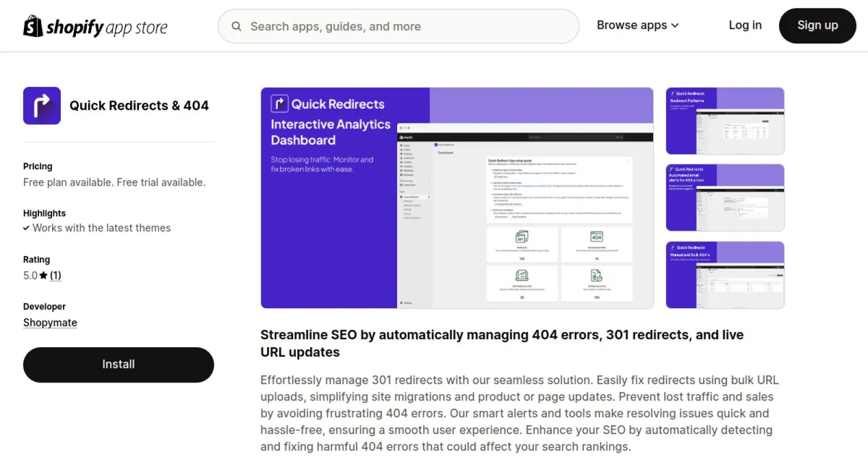The width and height of the screenshot is (868, 470).
Task: Click the star icon next to the 5.0 rating
Action: (x=42, y=275)
